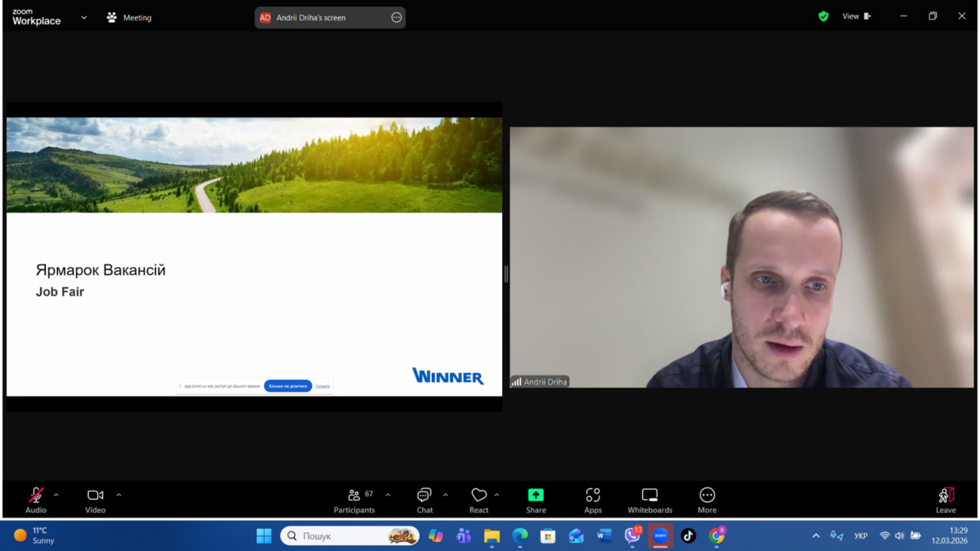
Task: Open the Zoom Workplace dropdown chevron
Action: point(84,17)
